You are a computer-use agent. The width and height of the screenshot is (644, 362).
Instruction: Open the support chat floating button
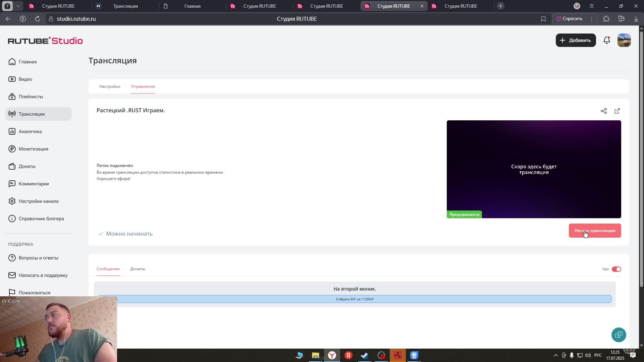[619, 335]
